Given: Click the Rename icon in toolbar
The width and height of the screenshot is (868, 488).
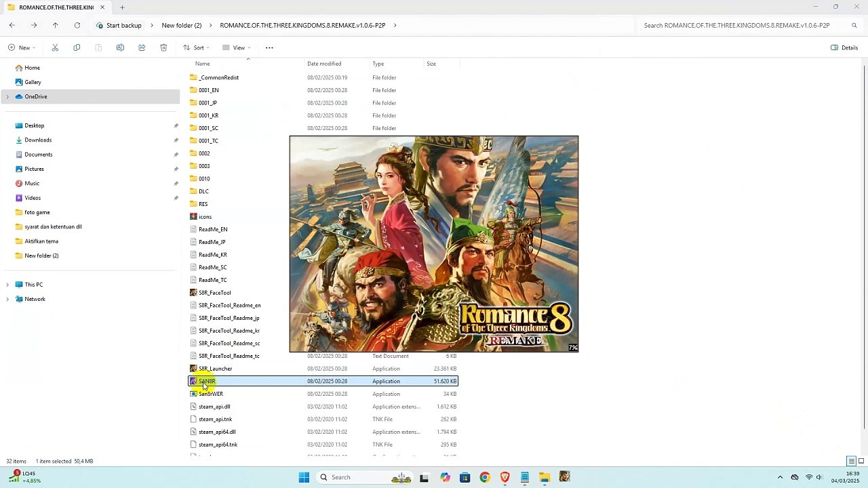Looking at the screenshot, I should [x=120, y=47].
